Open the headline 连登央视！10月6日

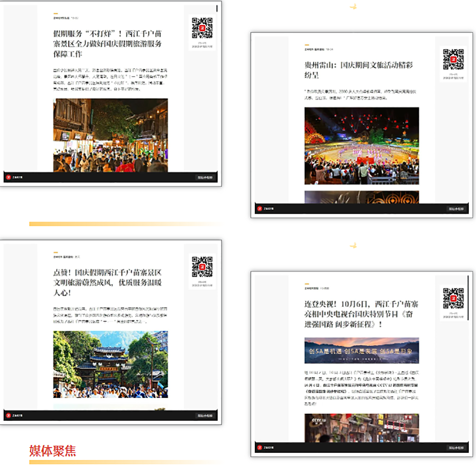pos(361,314)
